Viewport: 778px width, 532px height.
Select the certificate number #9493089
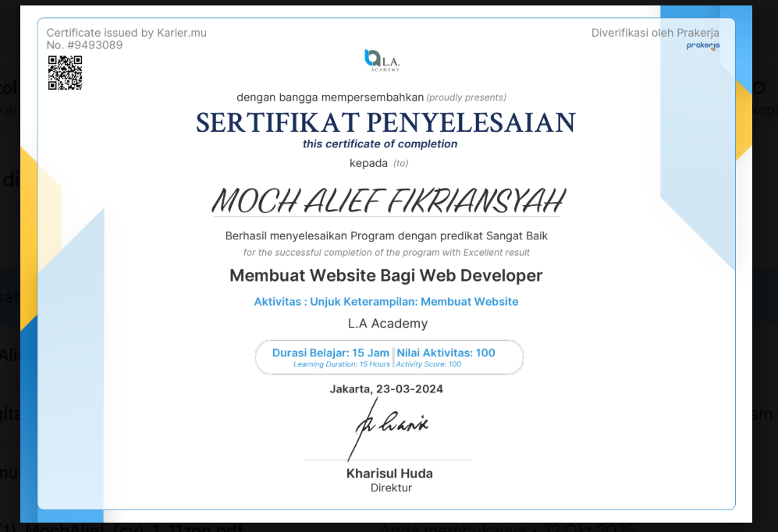(x=94, y=45)
